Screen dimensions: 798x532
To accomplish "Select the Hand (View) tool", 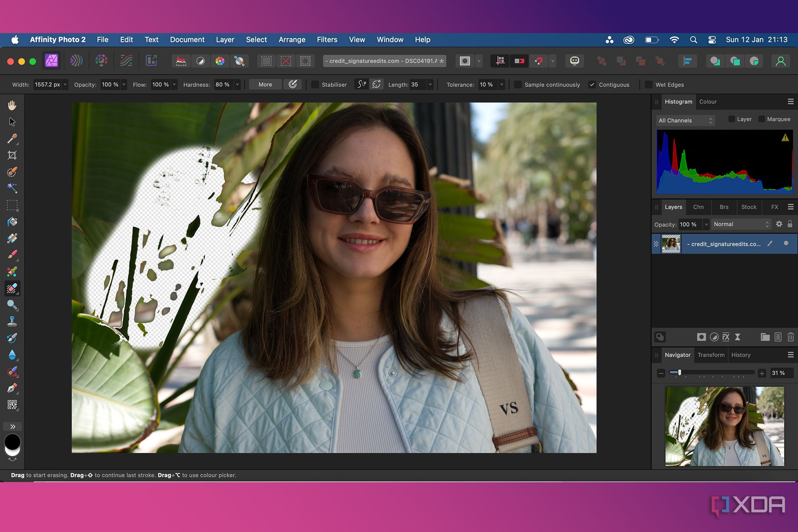I will [x=12, y=105].
